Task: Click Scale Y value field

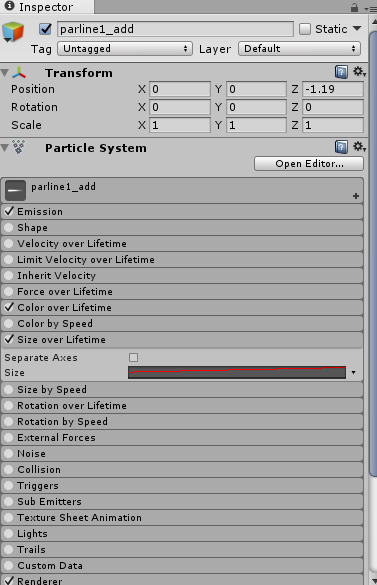Action: point(256,125)
